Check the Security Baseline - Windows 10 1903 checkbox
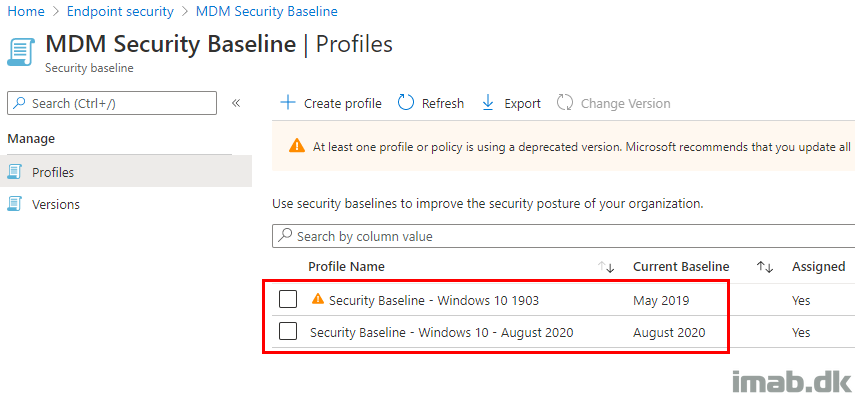The height and width of the screenshot is (394, 855). 288,299
